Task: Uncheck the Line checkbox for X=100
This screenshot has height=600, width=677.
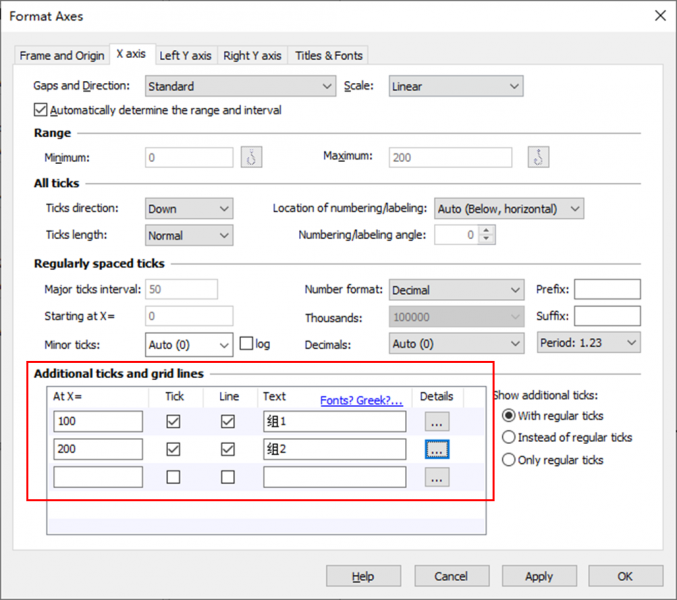Action: pos(228,421)
